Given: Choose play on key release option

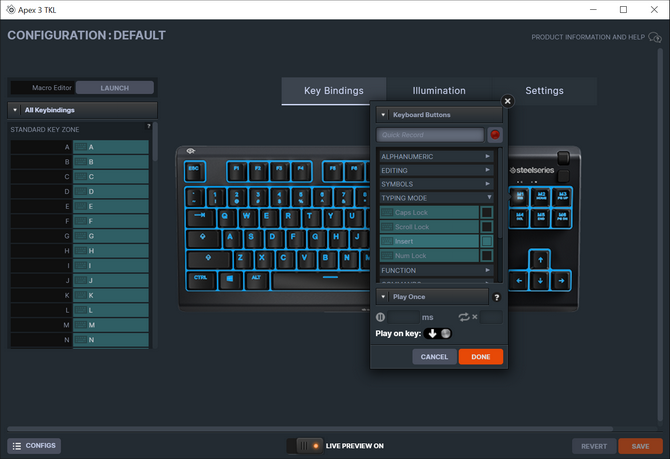Looking at the screenshot, I should coord(445,333).
